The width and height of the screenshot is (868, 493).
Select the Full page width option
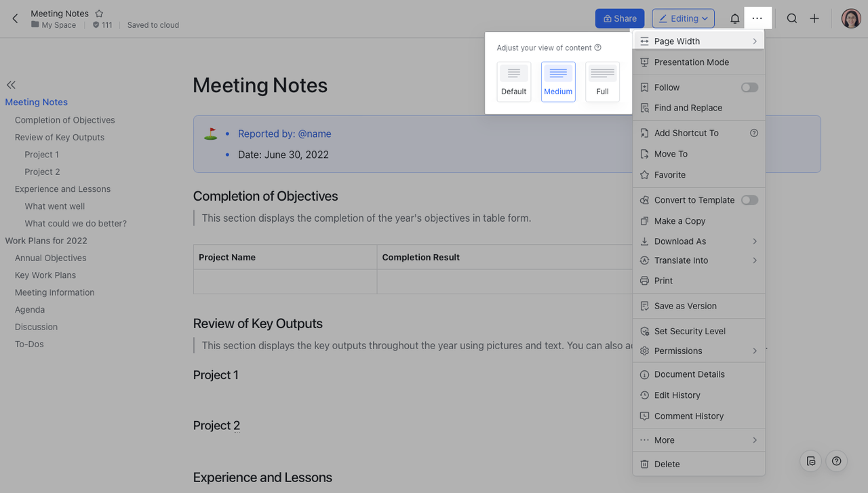(602, 81)
